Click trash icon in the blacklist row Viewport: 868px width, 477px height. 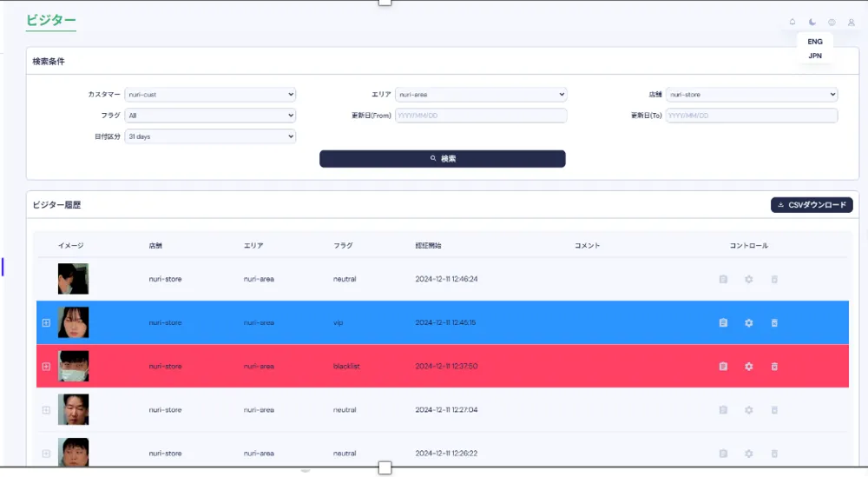(x=774, y=367)
